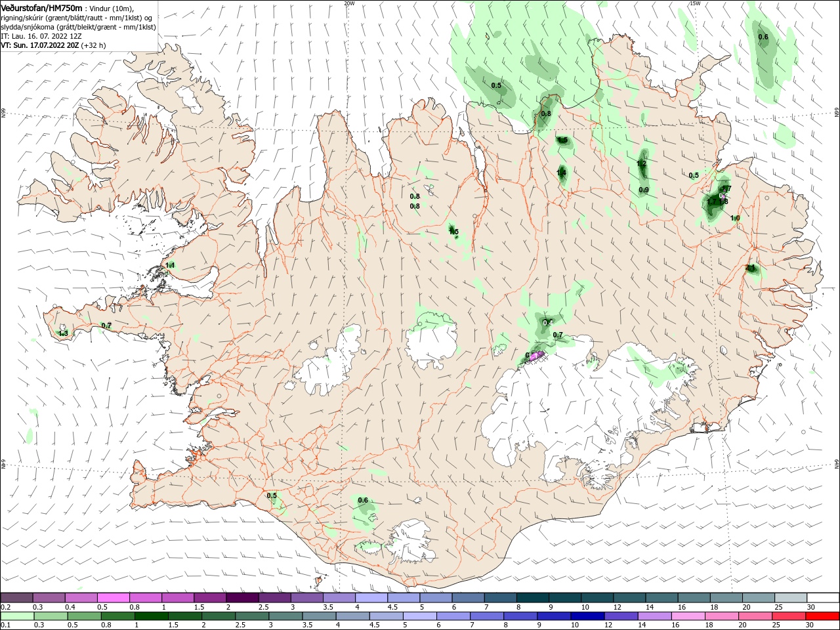Click the pale grey top-row swatch between 25 and 30
This screenshot has width=840, height=630.
point(791,598)
